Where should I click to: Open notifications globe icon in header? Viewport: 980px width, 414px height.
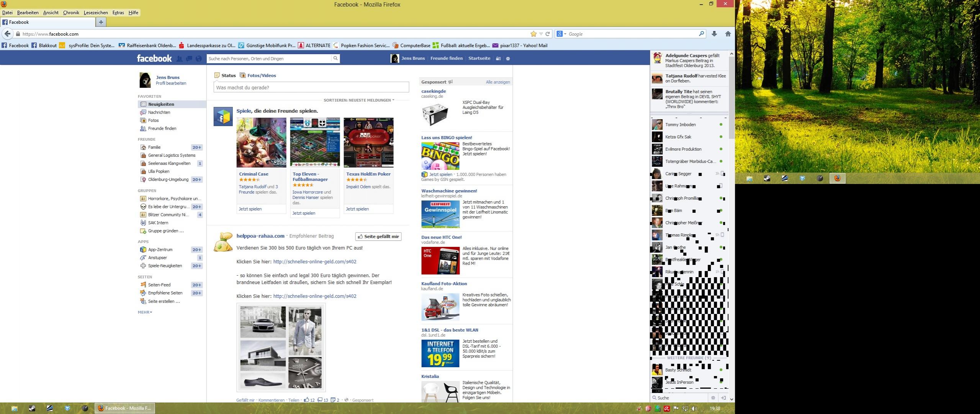coord(198,59)
